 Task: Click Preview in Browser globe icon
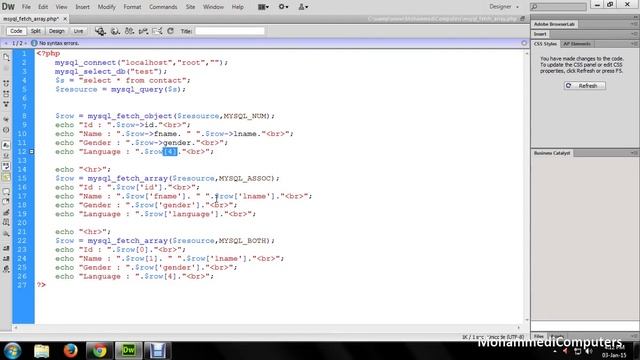(x=115, y=31)
